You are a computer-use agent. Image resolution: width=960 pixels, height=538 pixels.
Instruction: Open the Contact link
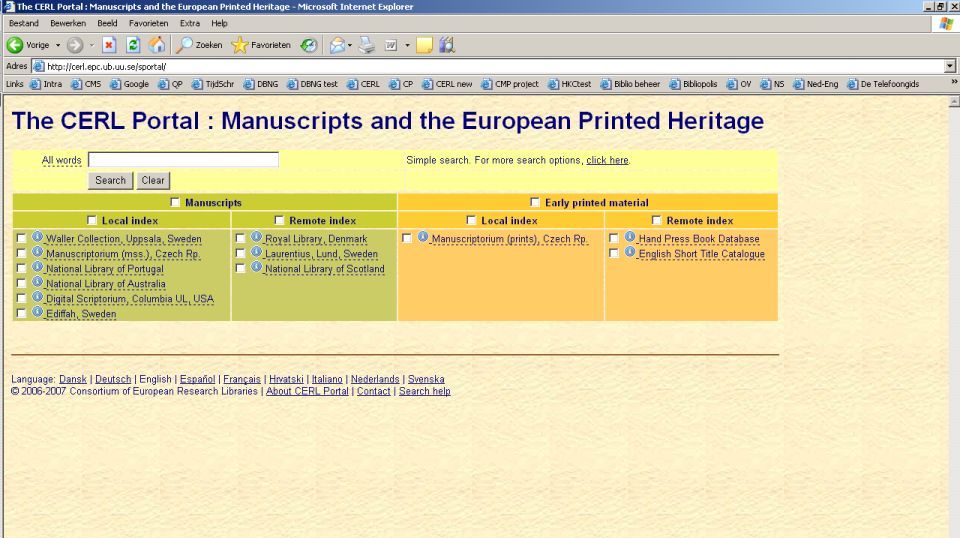click(x=373, y=391)
